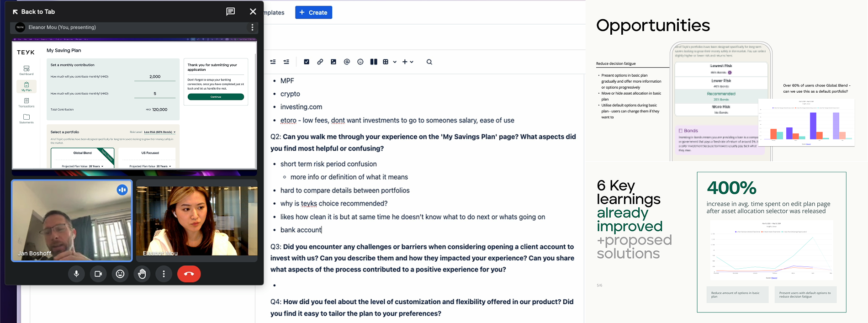Open more options in call controls
Viewport: 868px width, 323px height.
click(x=164, y=274)
